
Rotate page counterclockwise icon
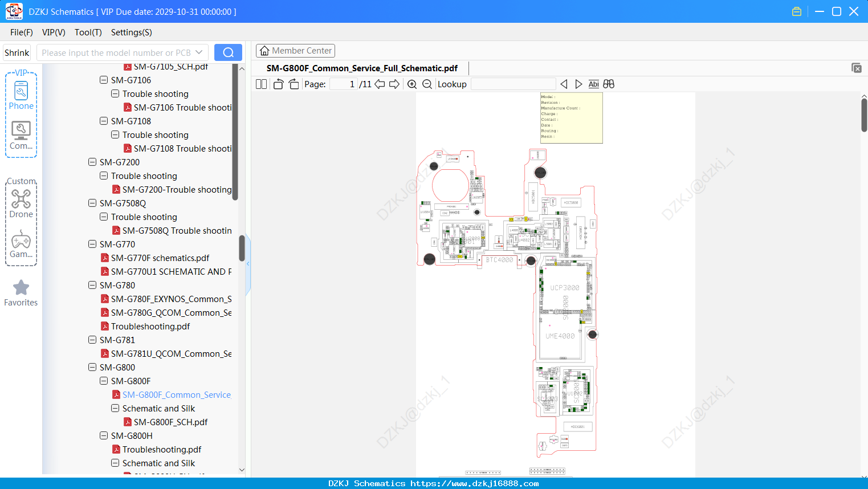(278, 84)
